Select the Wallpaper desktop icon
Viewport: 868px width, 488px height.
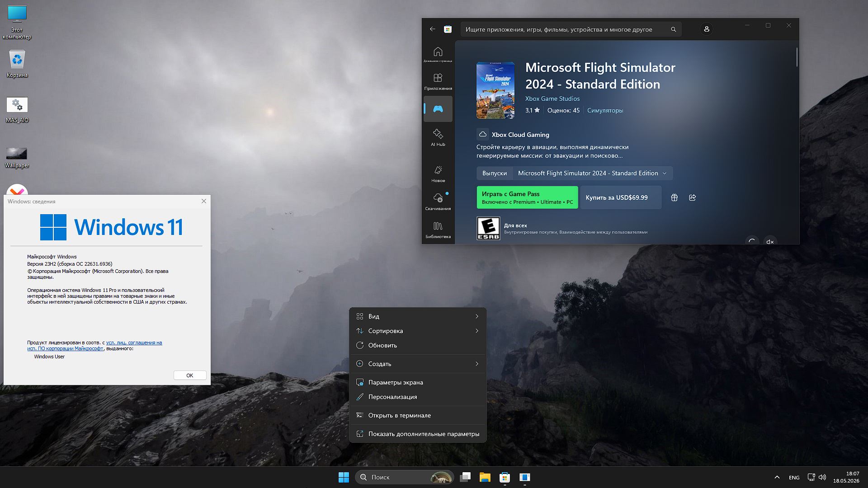tap(17, 157)
